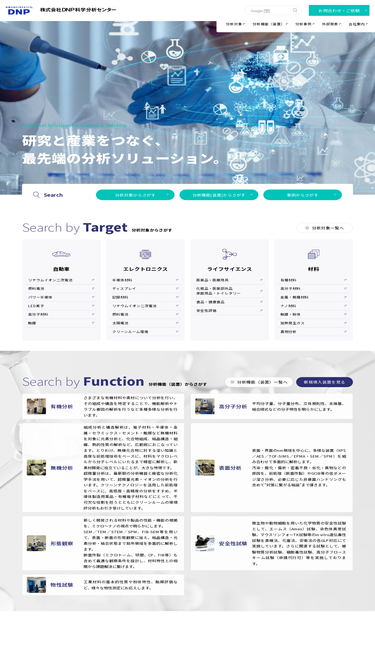Image resolution: width=375 pixels, height=667 pixels.
Task: Focus the Google search input field
Action: 269,11
